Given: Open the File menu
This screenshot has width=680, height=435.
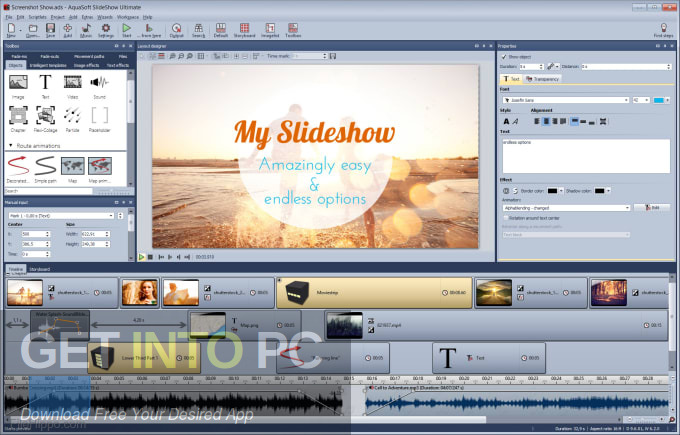Looking at the screenshot, I should [9, 17].
